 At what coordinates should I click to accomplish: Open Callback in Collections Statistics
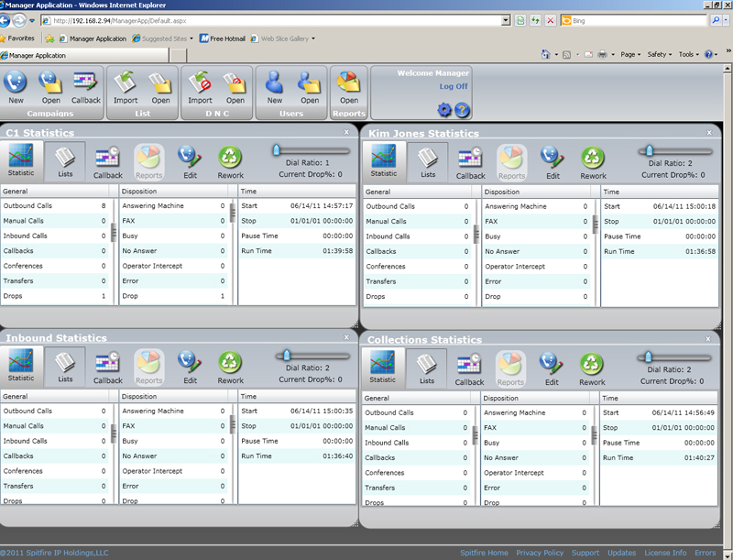(x=469, y=368)
